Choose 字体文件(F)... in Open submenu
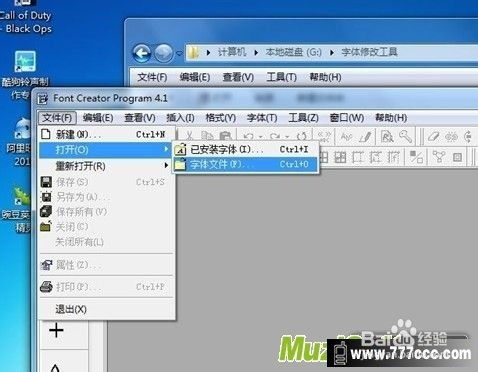478x372 pixels. [x=245, y=164]
